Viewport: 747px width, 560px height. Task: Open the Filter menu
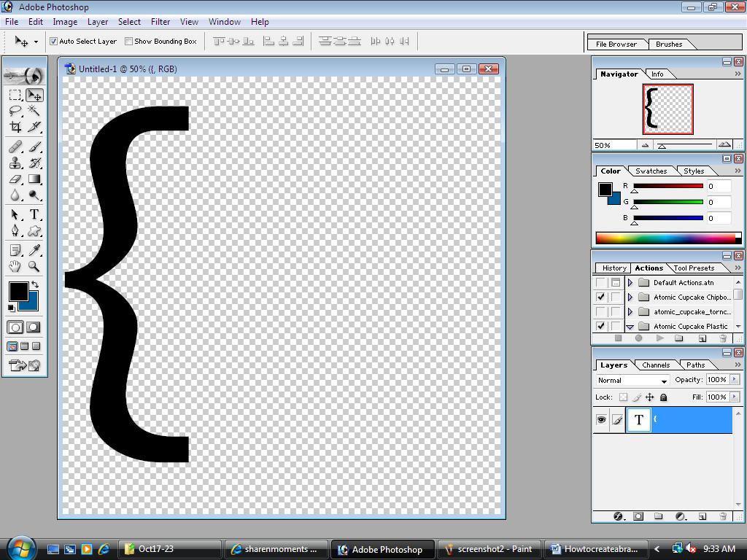[160, 22]
